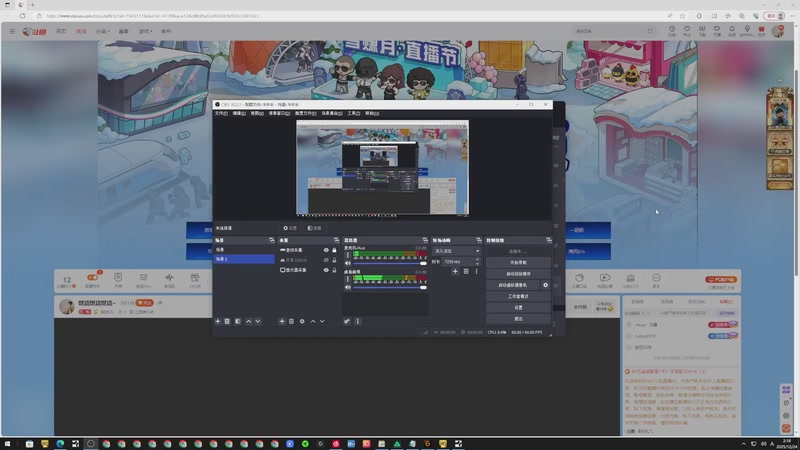Increase transition duration with the up arrow

(478, 260)
